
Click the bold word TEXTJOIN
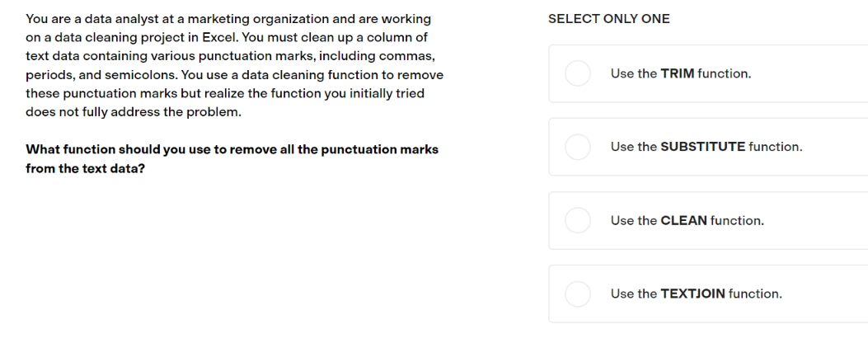[693, 294]
